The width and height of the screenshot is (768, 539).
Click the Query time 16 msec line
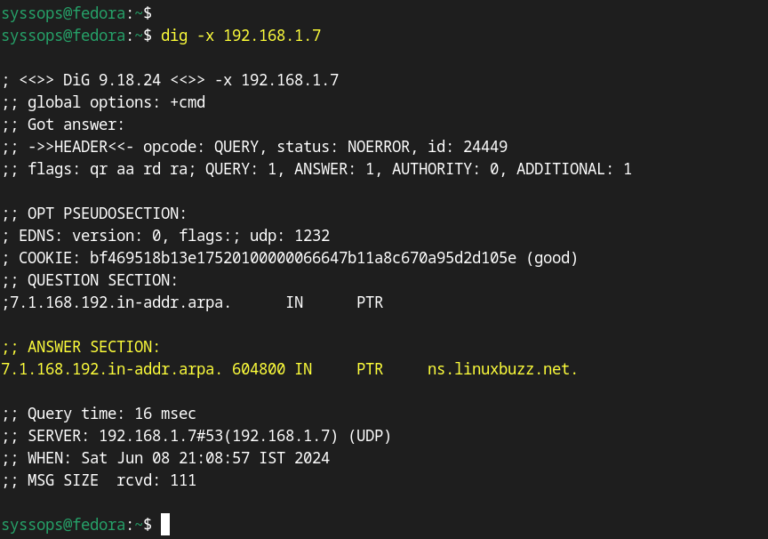(98, 414)
